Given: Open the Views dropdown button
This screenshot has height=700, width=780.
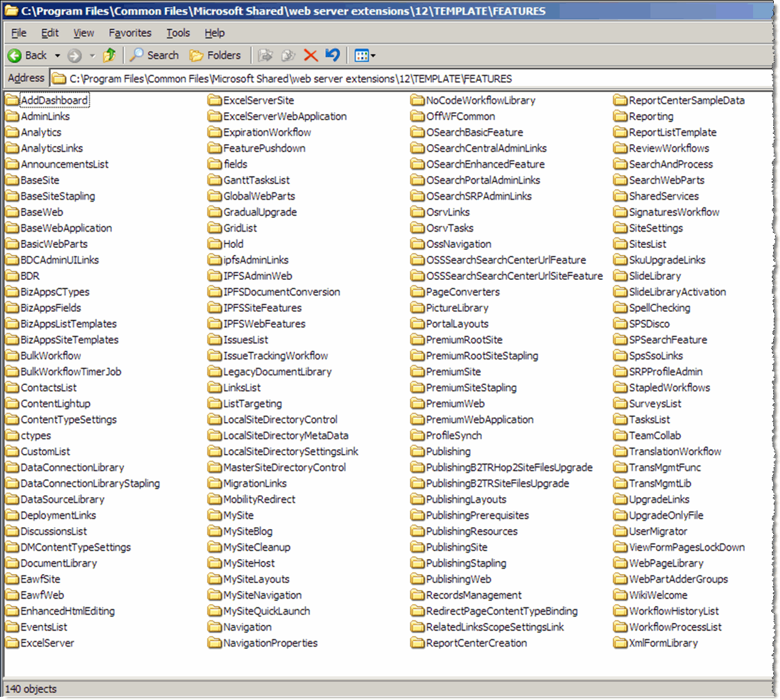Looking at the screenshot, I should tap(365, 56).
